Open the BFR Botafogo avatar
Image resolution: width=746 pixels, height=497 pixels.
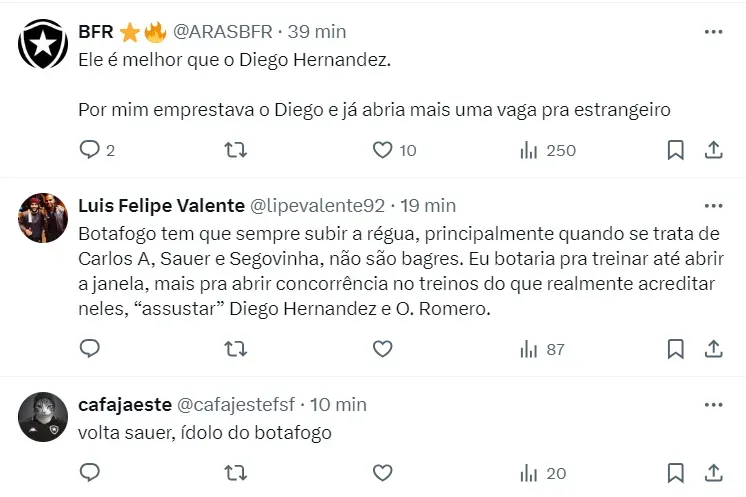[42, 42]
